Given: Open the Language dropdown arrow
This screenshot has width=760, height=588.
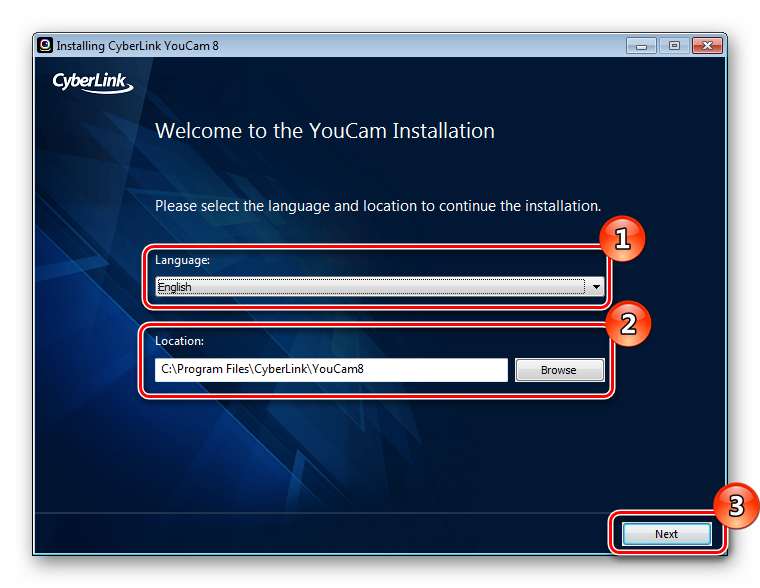Looking at the screenshot, I should tap(596, 286).
